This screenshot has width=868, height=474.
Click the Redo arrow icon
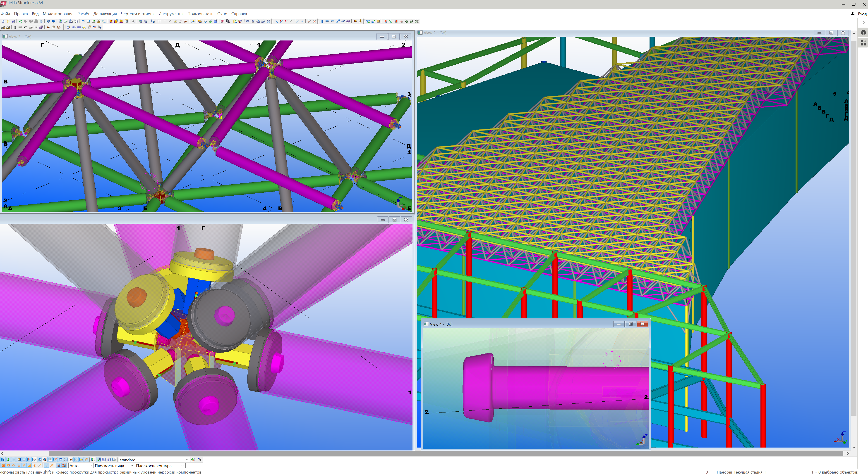54,21
